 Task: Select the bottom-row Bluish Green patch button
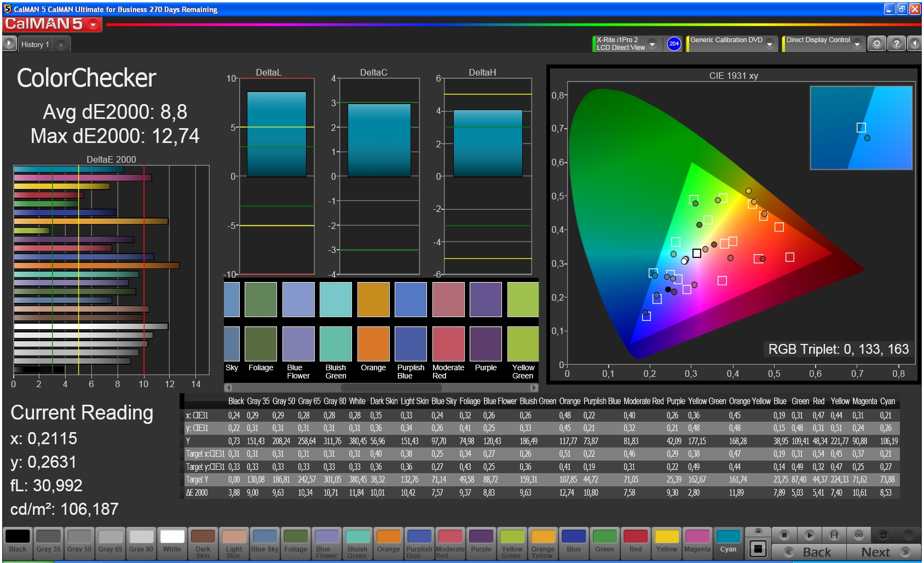357,543
